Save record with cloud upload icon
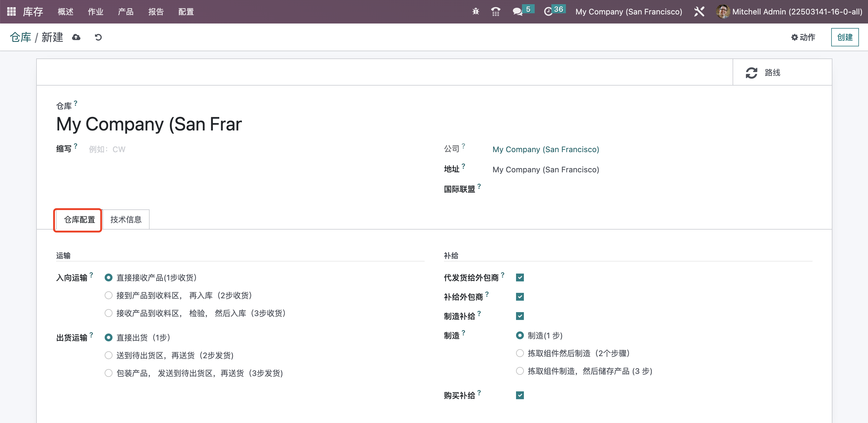868x423 pixels. click(x=76, y=37)
